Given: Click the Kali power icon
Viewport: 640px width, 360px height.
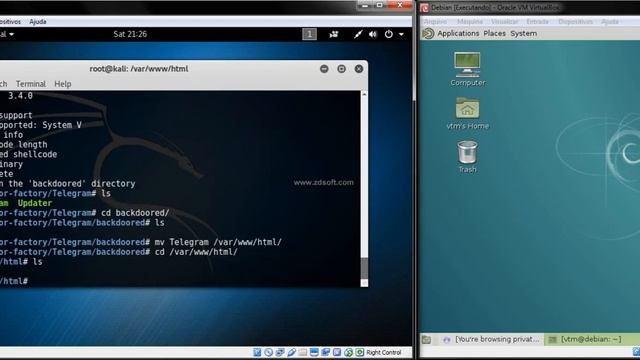Looking at the screenshot, I should click(x=389, y=34).
